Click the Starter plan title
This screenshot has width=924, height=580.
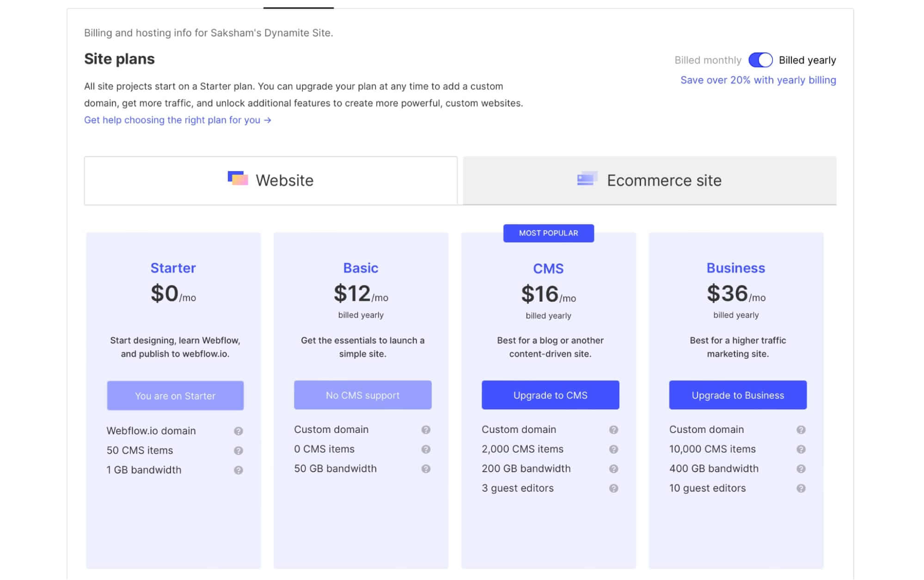click(x=173, y=268)
